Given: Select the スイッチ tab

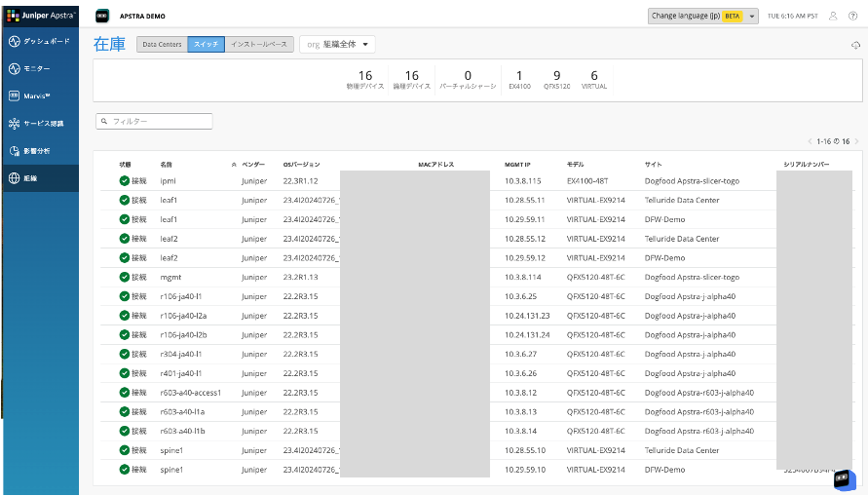Looking at the screenshot, I should 206,45.
